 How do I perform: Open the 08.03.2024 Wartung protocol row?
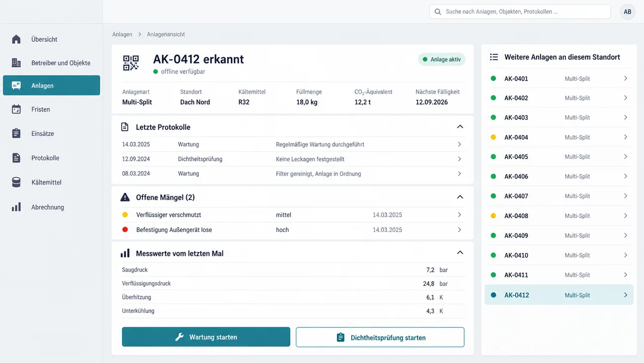tap(292, 174)
